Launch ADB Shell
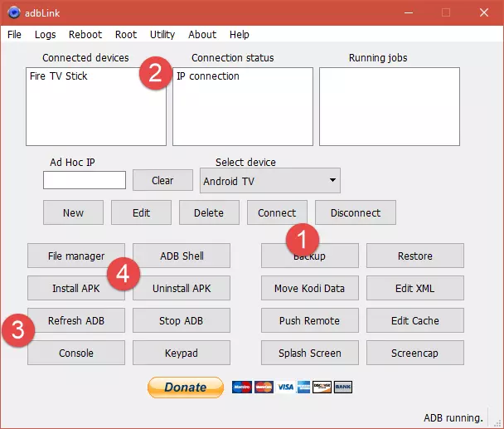The height and width of the screenshot is (429, 504). (182, 256)
